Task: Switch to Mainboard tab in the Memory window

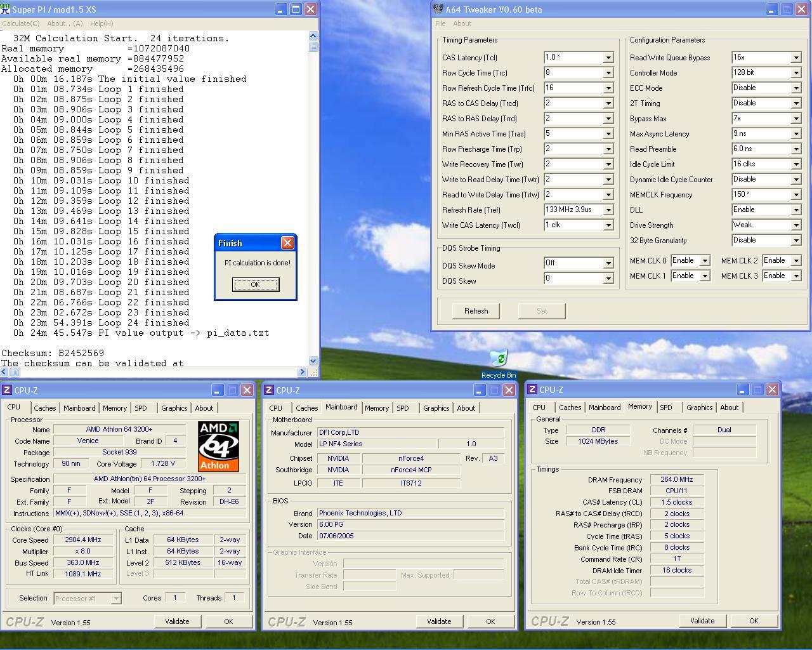Action: coord(605,408)
